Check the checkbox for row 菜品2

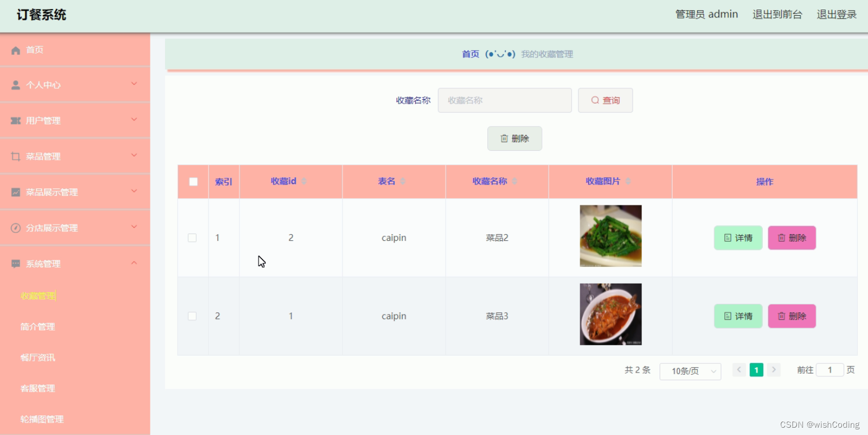tap(192, 237)
